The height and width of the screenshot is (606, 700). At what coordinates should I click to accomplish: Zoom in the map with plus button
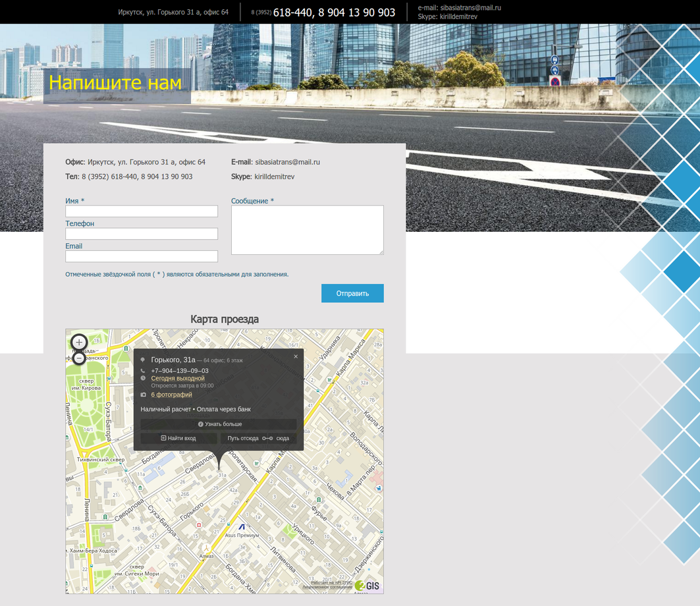point(79,343)
